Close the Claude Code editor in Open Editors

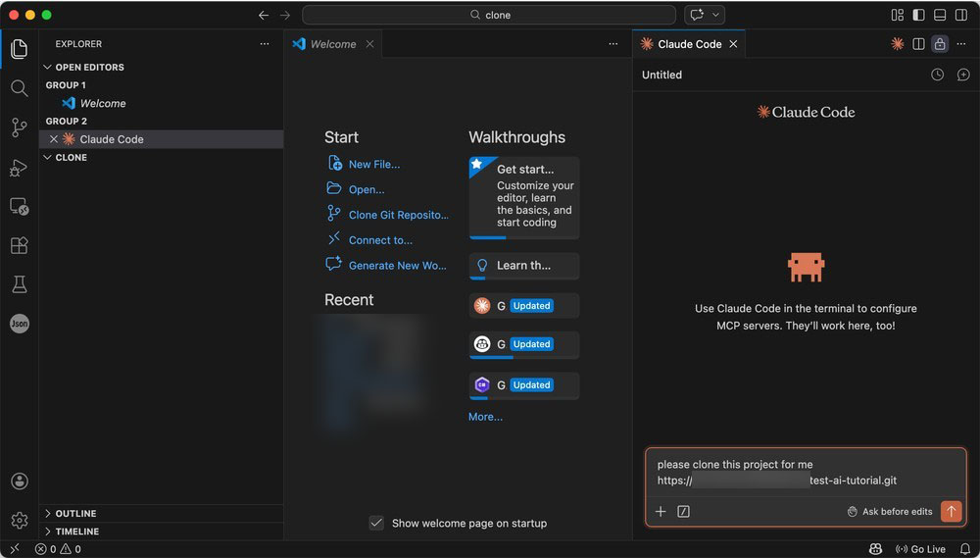click(54, 139)
